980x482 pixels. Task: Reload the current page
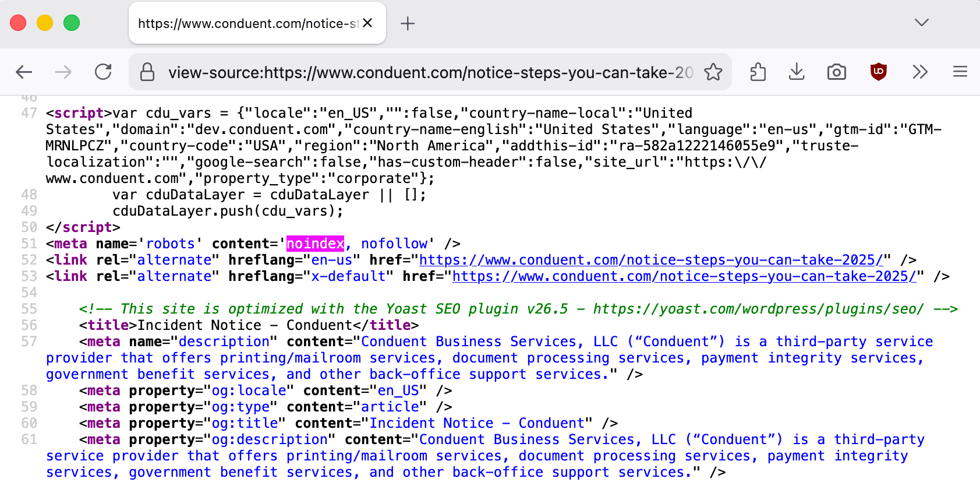pyautogui.click(x=103, y=72)
